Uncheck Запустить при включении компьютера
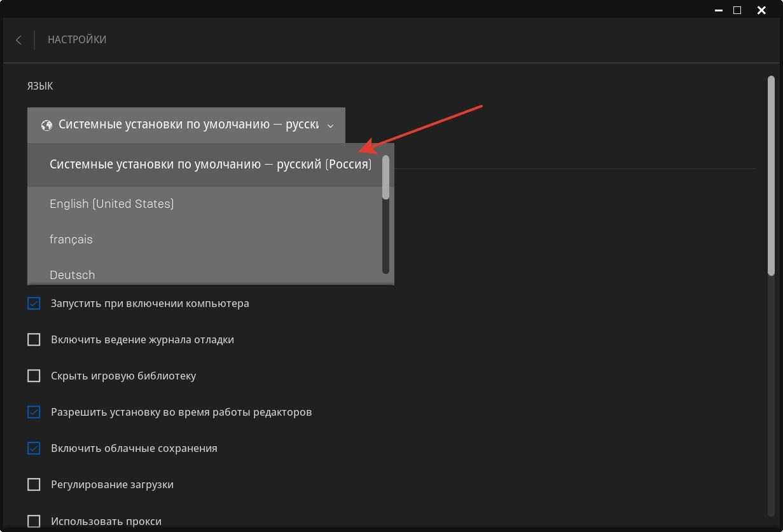This screenshot has height=532, width=783. click(34, 304)
